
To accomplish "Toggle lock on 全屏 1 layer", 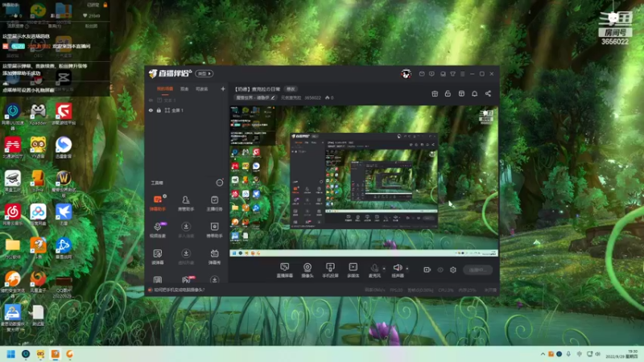I will tap(159, 110).
